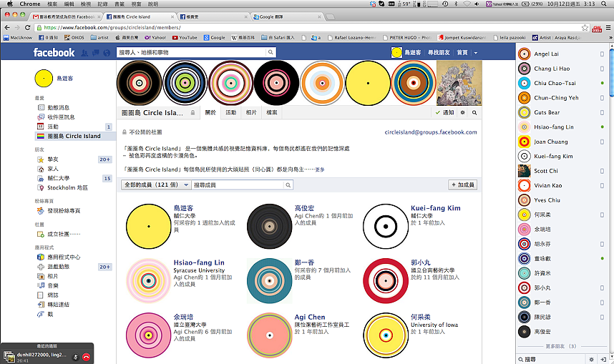This screenshot has width=614, height=364.
Task: Open the Facebook messages icon in header
Action: pyautogui.click(x=95, y=52)
